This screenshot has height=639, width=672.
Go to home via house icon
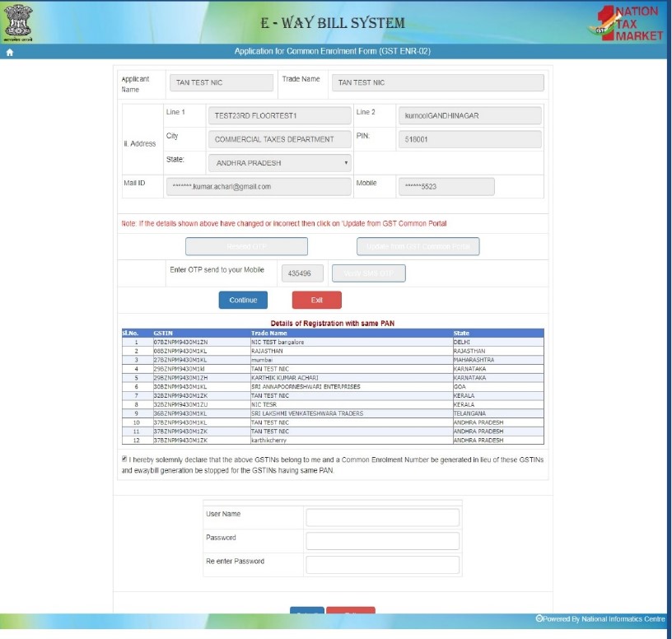[x=10, y=52]
